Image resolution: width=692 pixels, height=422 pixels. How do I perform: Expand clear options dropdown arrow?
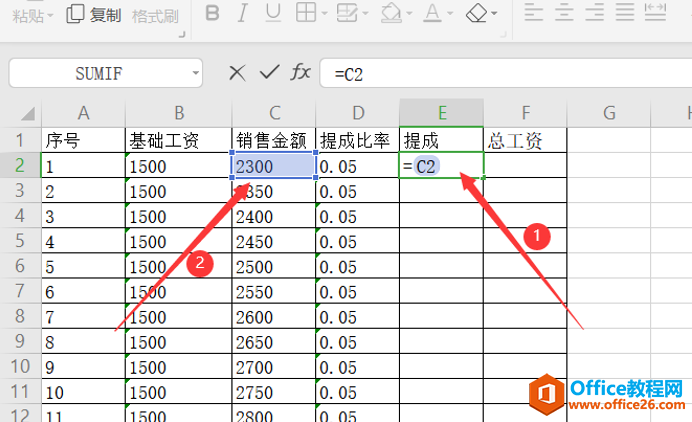point(494,13)
